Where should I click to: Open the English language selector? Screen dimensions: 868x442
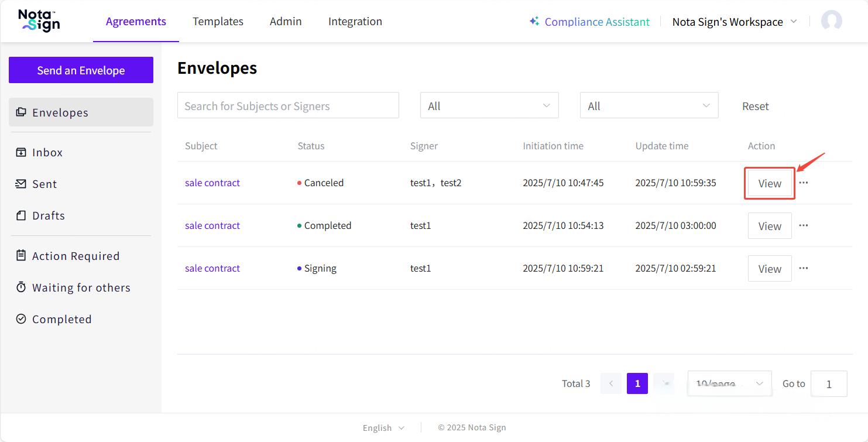click(x=383, y=428)
